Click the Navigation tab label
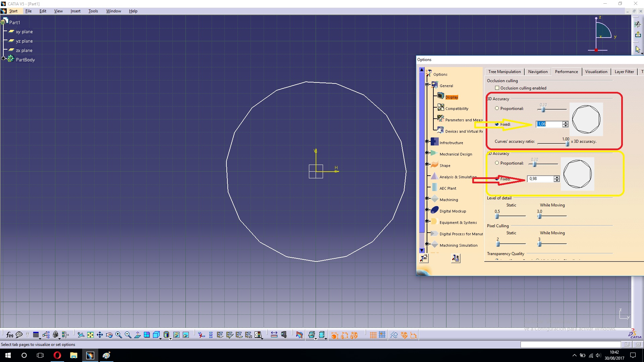 [x=537, y=71]
